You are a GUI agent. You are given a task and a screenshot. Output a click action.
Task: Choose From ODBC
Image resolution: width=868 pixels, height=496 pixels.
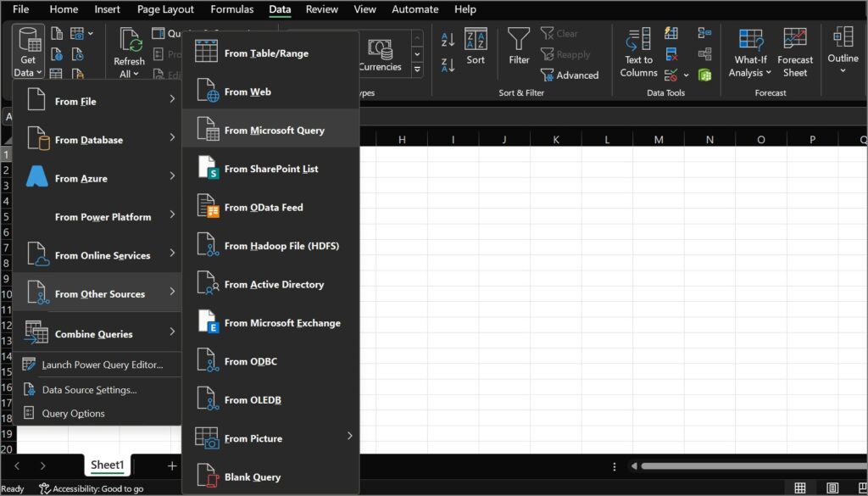270,361
